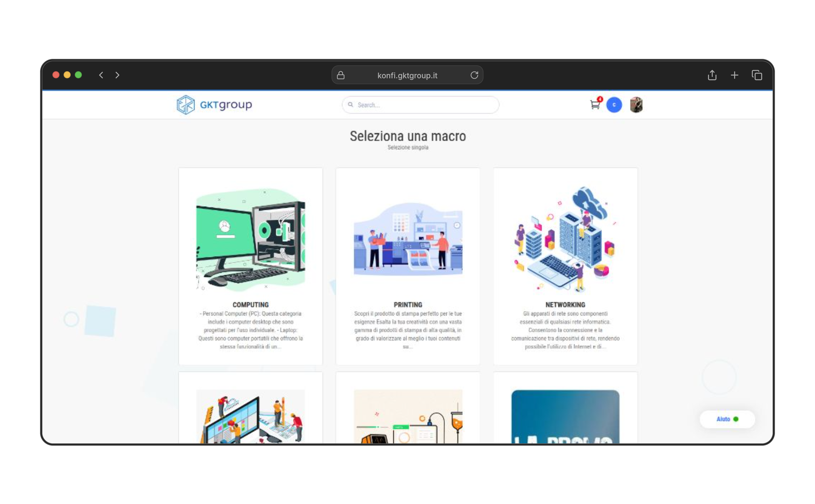
Task: Open the browser share icon
Action: click(x=712, y=75)
